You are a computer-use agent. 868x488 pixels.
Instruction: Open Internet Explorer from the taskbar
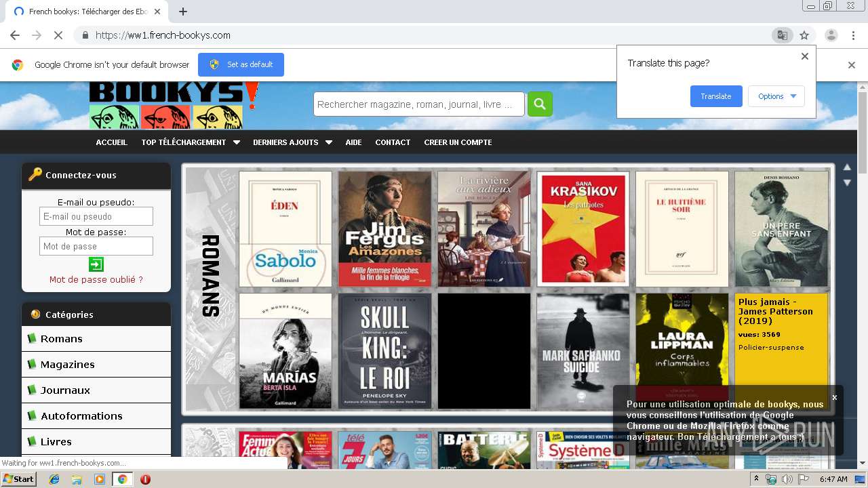[x=54, y=479]
